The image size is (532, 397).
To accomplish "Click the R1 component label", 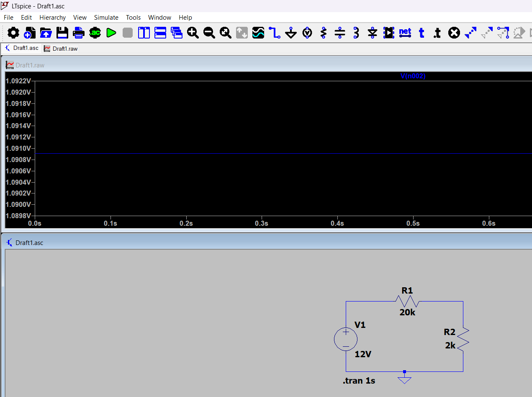I will click(407, 290).
